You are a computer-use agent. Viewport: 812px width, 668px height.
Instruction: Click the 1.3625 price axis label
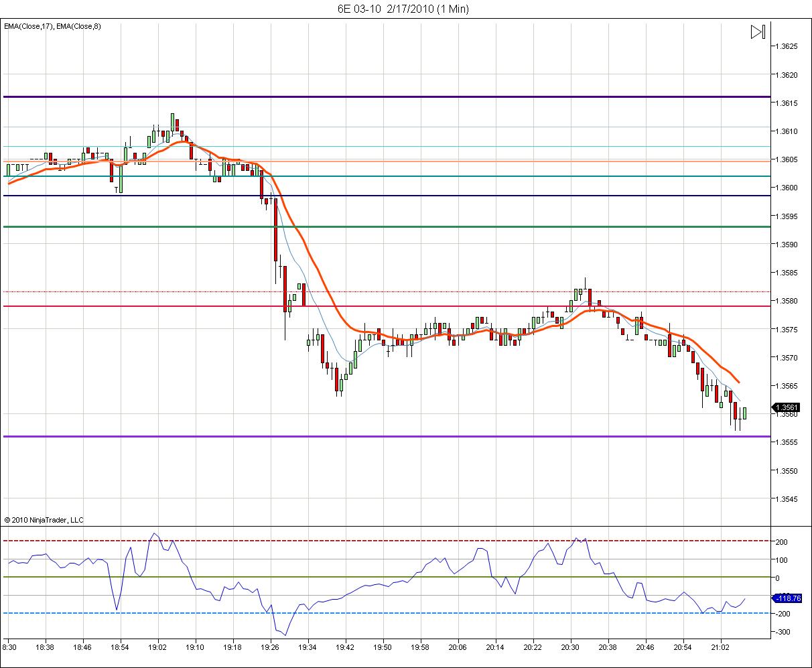[x=787, y=47]
